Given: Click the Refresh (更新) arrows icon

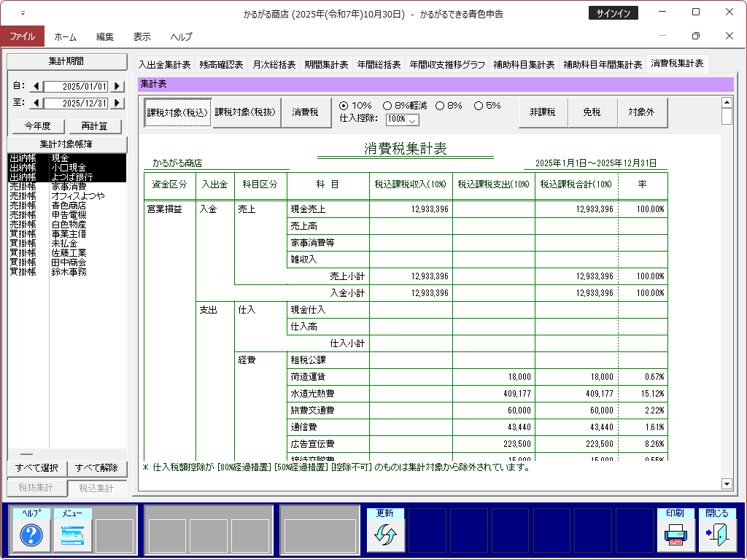Looking at the screenshot, I should tap(384, 536).
